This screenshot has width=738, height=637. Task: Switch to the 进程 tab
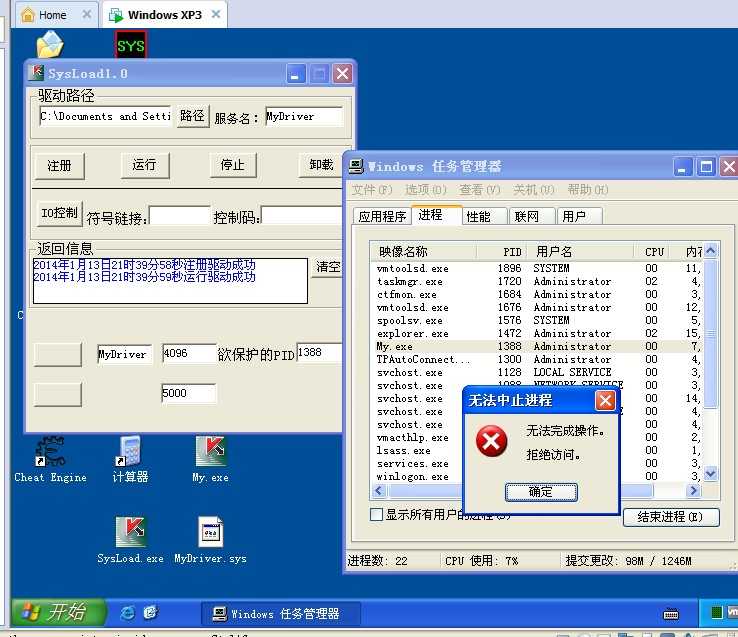(437, 215)
